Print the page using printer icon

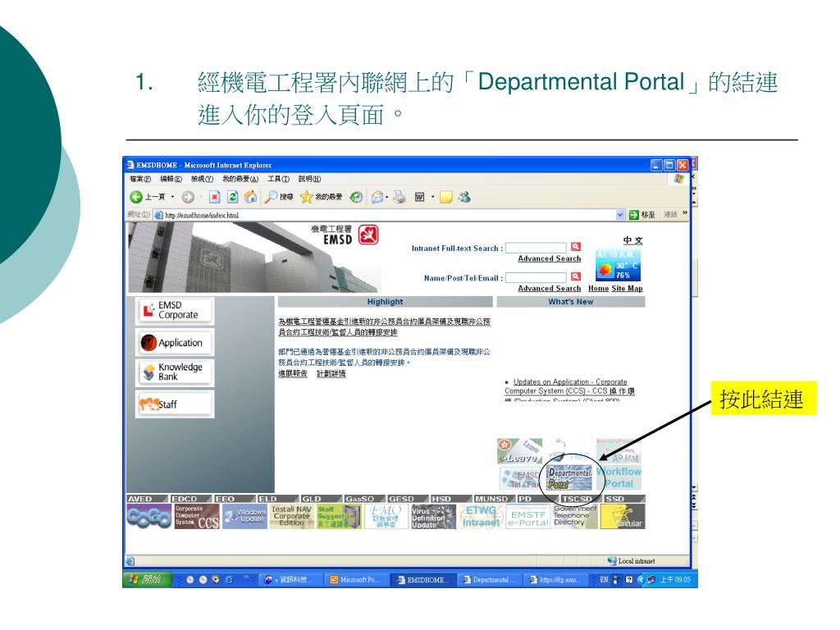coord(399,197)
